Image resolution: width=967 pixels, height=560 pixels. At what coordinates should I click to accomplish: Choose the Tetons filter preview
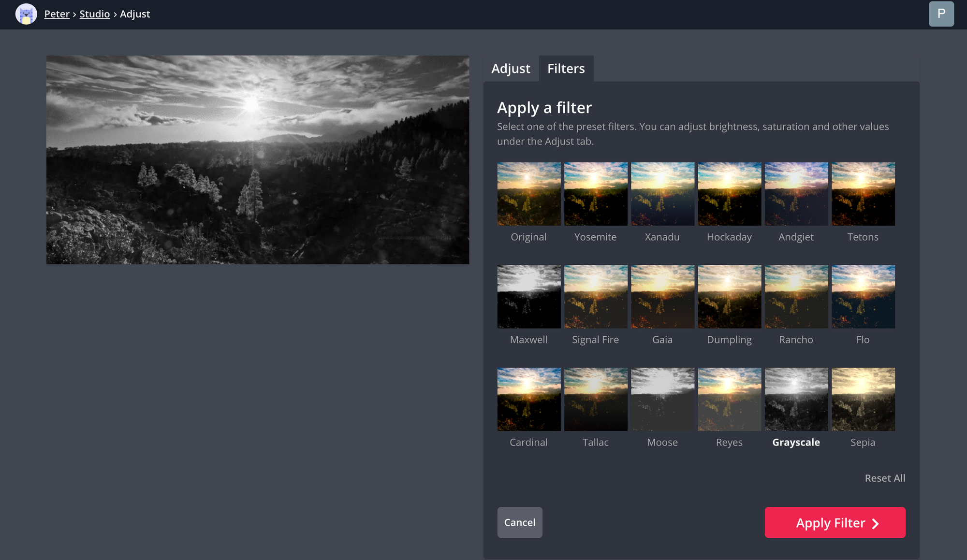863,194
